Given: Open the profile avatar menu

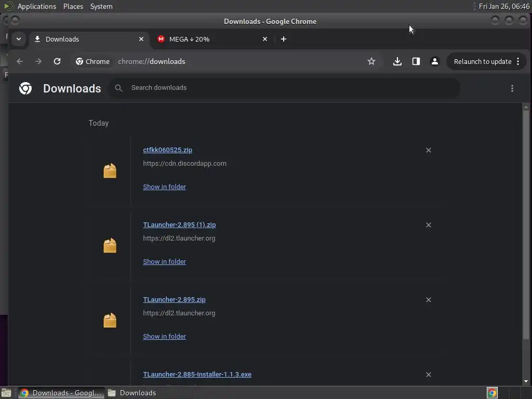Looking at the screenshot, I should point(435,61).
